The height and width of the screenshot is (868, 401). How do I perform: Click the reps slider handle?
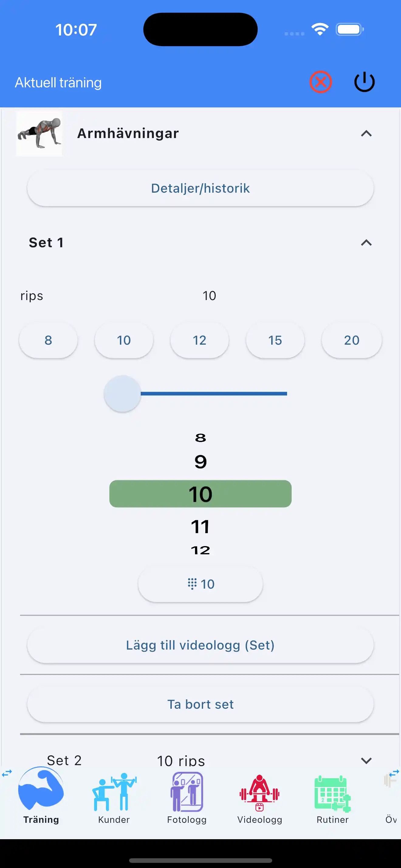tap(122, 393)
